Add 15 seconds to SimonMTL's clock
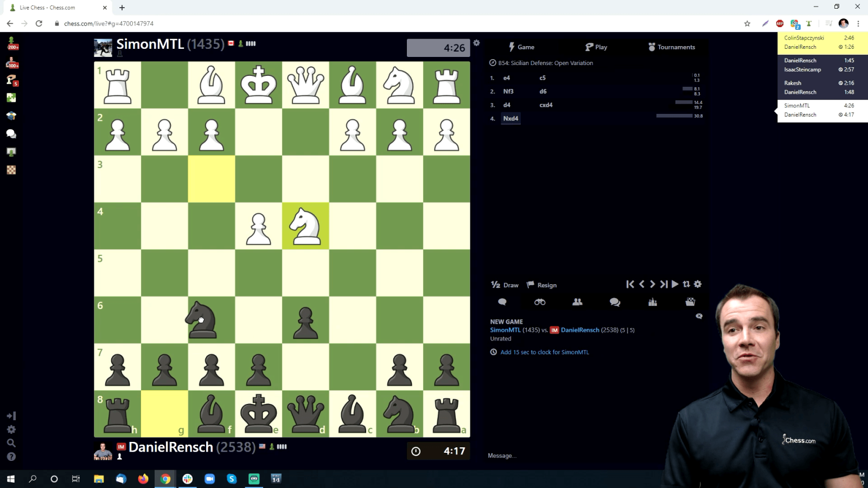868x488 pixels. point(544,352)
